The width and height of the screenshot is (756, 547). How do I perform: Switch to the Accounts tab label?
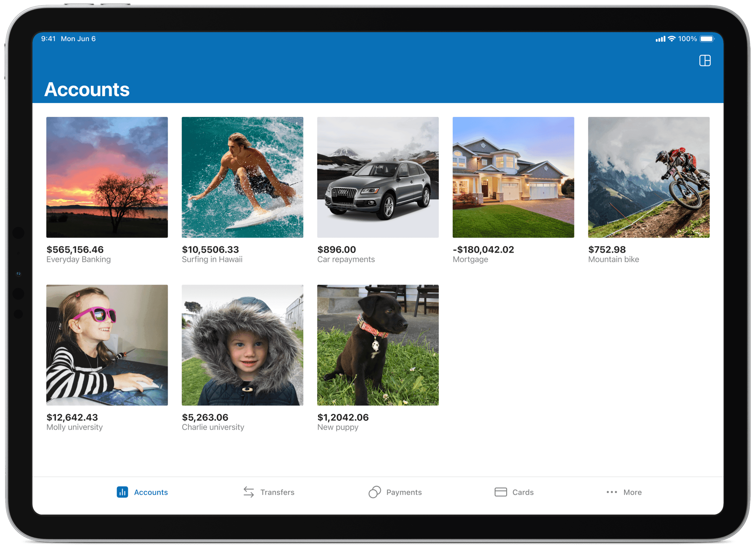(151, 492)
